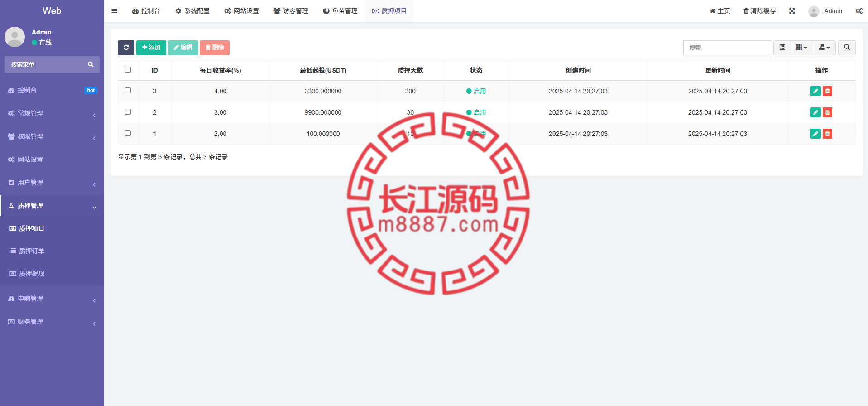Sort by 创建时间 column header
Viewport: 868px width, 406px height.
click(578, 70)
